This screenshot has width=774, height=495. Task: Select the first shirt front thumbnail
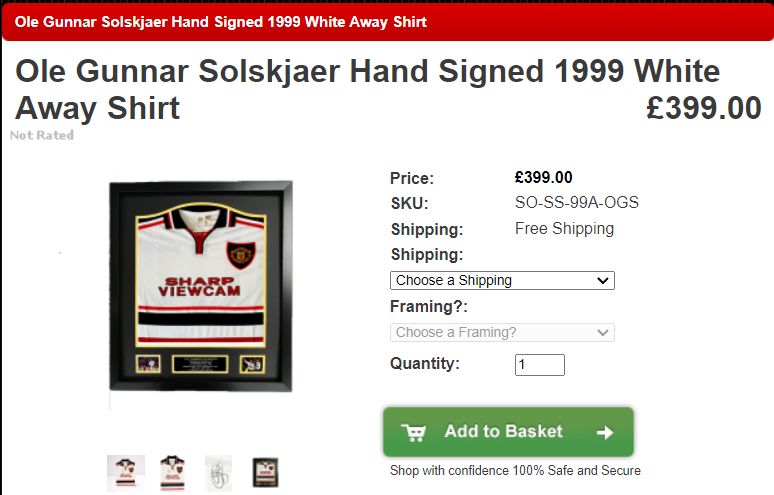click(x=126, y=473)
